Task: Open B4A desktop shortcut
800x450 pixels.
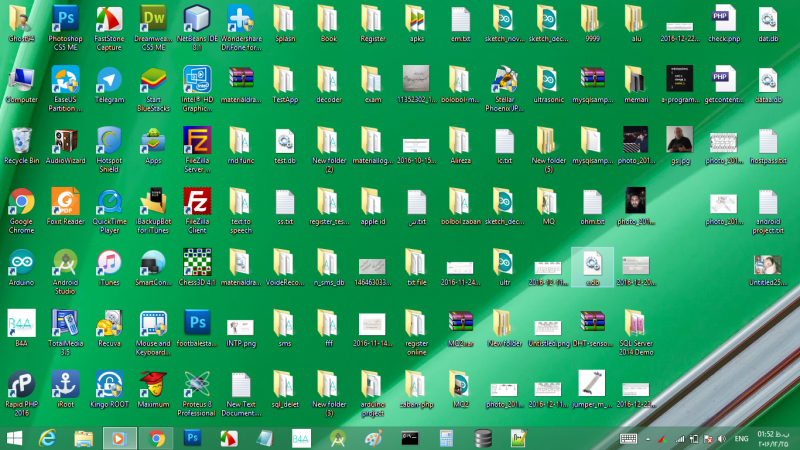Action: [21, 329]
